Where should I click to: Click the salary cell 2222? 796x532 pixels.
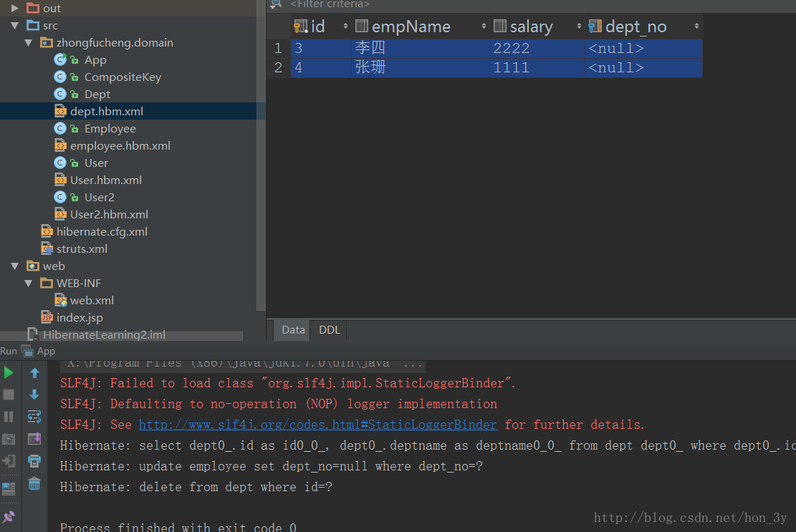537,48
